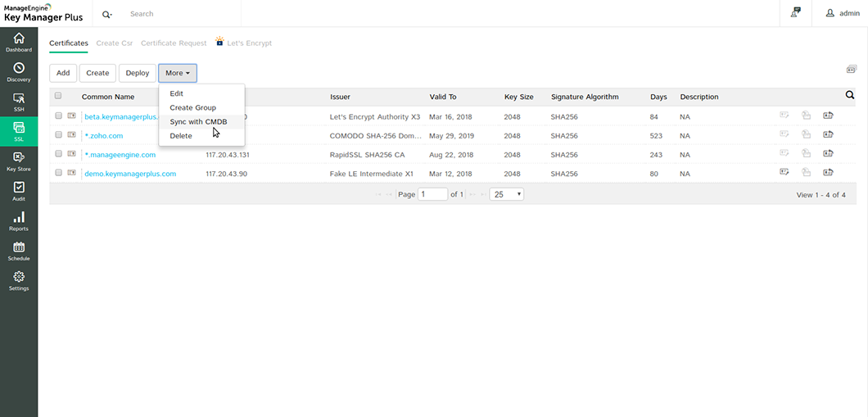Collapse the More dropdown button
This screenshot has height=417, width=868.
(178, 73)
